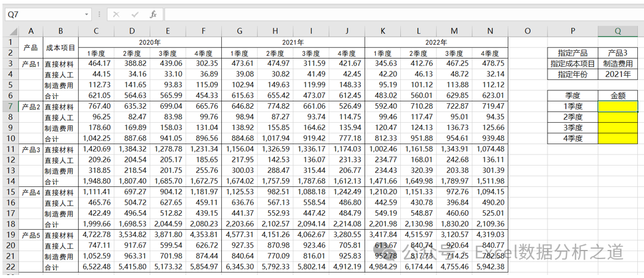This screenshot has width=644, height=278.
Task: Click the cell with value 478.75
Action: (x=490, y=64)
